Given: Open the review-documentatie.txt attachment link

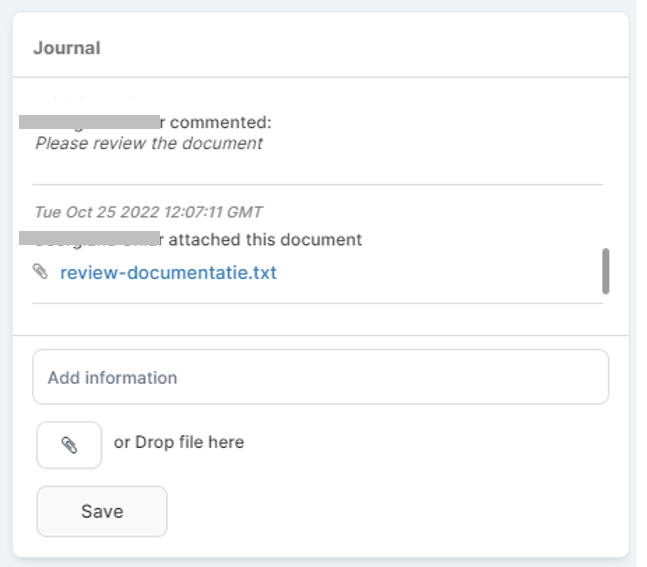Looking at the screenshot, I should (x=168, y=272).
